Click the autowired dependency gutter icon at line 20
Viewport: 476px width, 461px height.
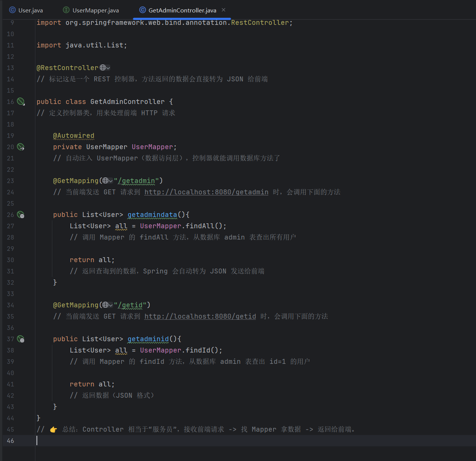[21, 147]
